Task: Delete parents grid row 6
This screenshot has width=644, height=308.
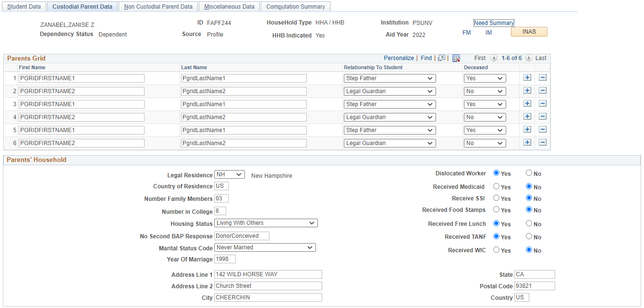Action: (x=543, y=142)
